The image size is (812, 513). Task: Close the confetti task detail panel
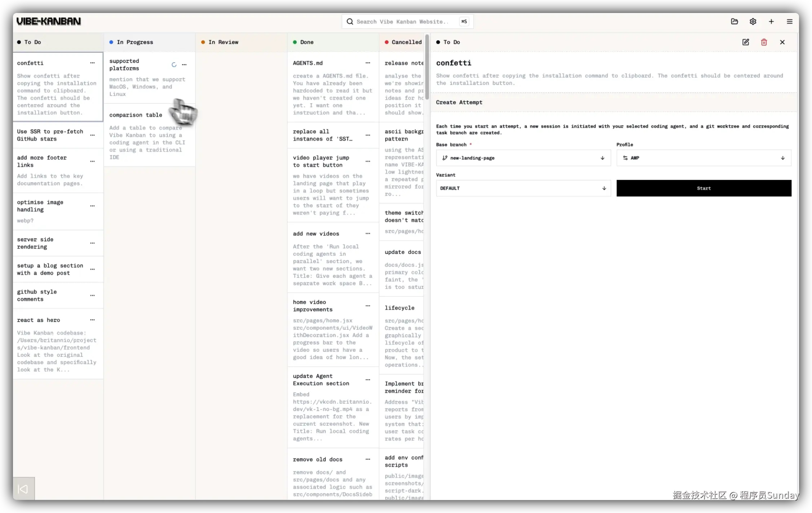click(x=782, y=42)
